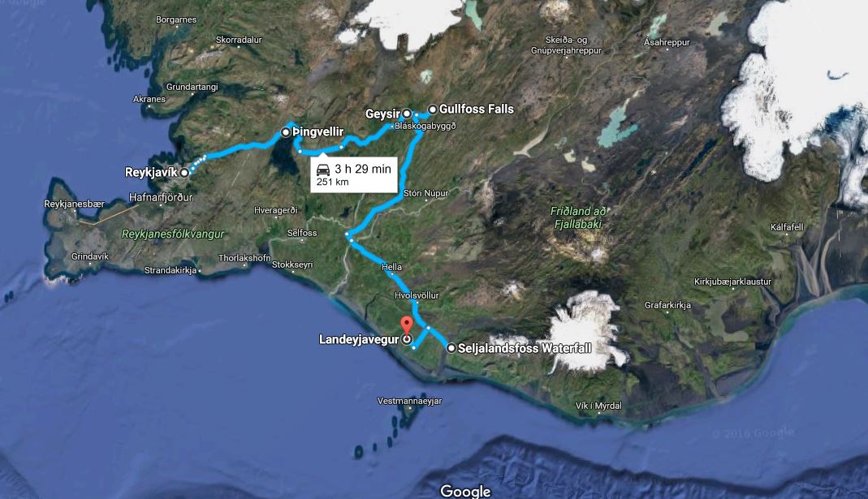This screenshot has width=868, height=499.
Task: Click the Vestmannaeyjar island label
Action: (x=410, y=401)
